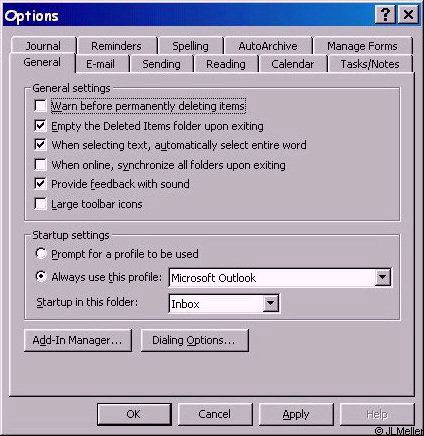Open the Calendar tab

click(x=293, y=64)
